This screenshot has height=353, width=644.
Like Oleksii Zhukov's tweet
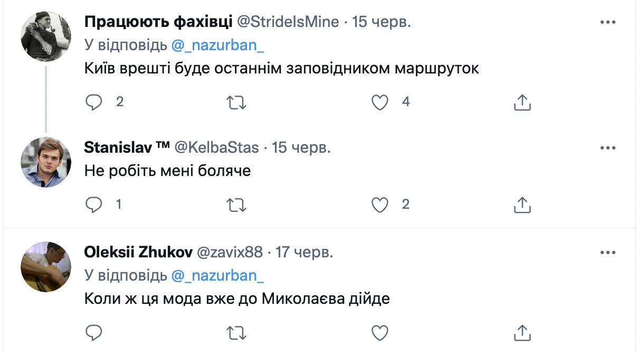(x=380, y=332)
